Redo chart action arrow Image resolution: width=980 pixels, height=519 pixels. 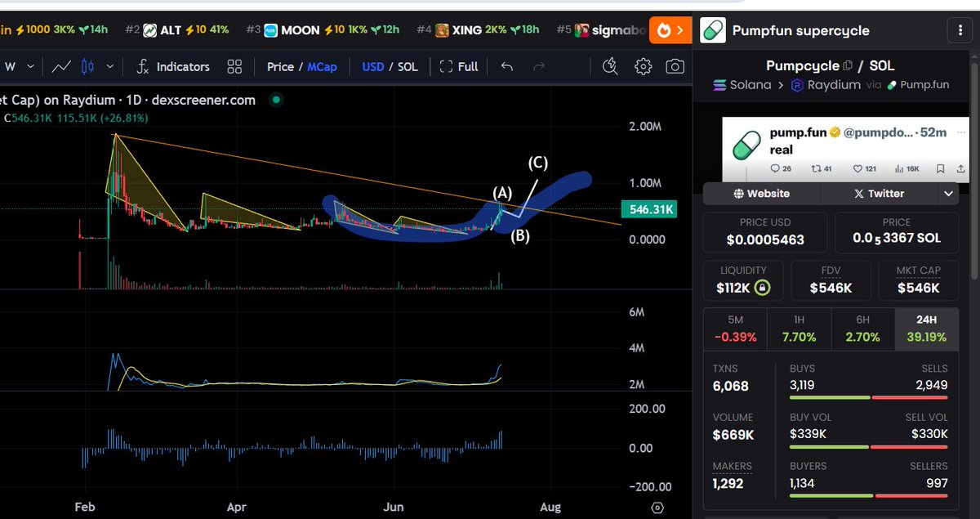coord(538,66)
